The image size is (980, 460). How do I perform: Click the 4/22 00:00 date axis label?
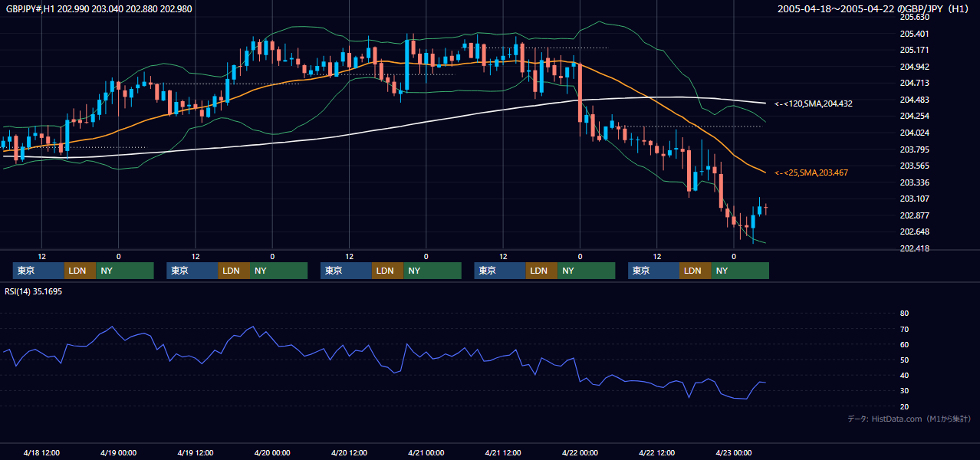[580, 452]
